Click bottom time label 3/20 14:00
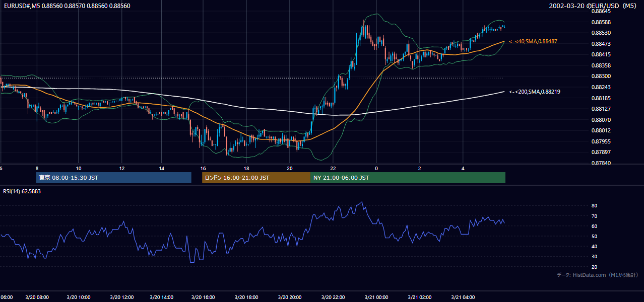This screenshot has width=644, height=302. (x=162, y=297)
